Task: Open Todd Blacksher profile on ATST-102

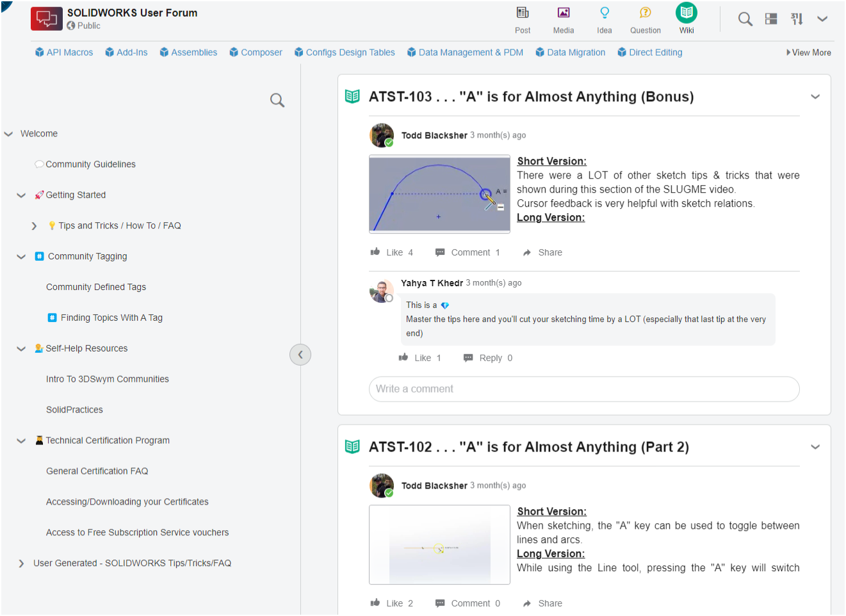Action: [x=434, y=487]
